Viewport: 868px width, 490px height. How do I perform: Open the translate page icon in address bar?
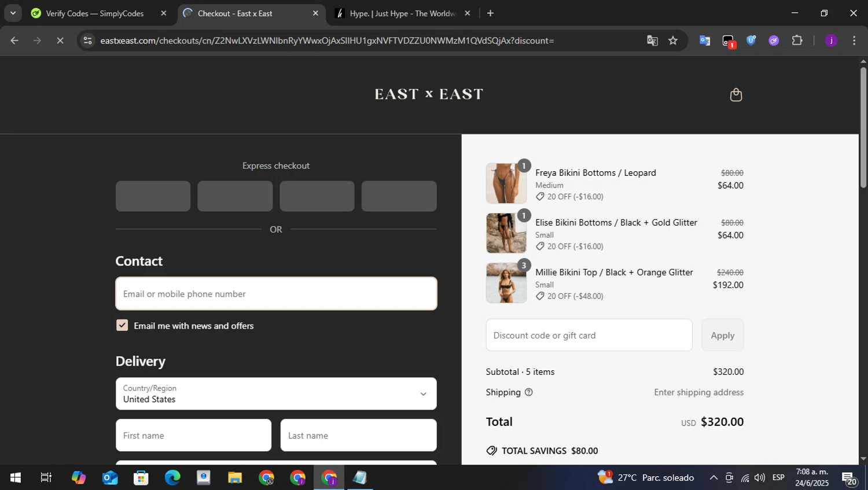pos(652,40)
